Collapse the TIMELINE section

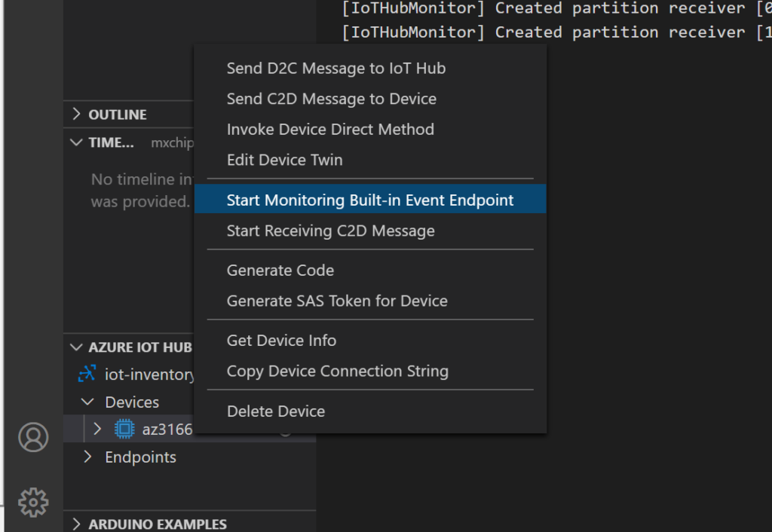76,142
